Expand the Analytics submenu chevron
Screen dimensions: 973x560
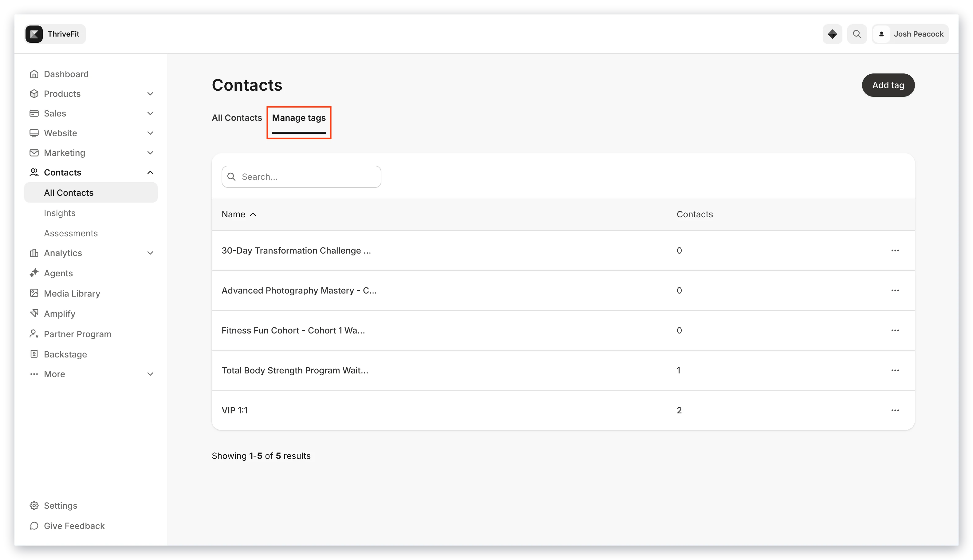[x=150, y=253]
